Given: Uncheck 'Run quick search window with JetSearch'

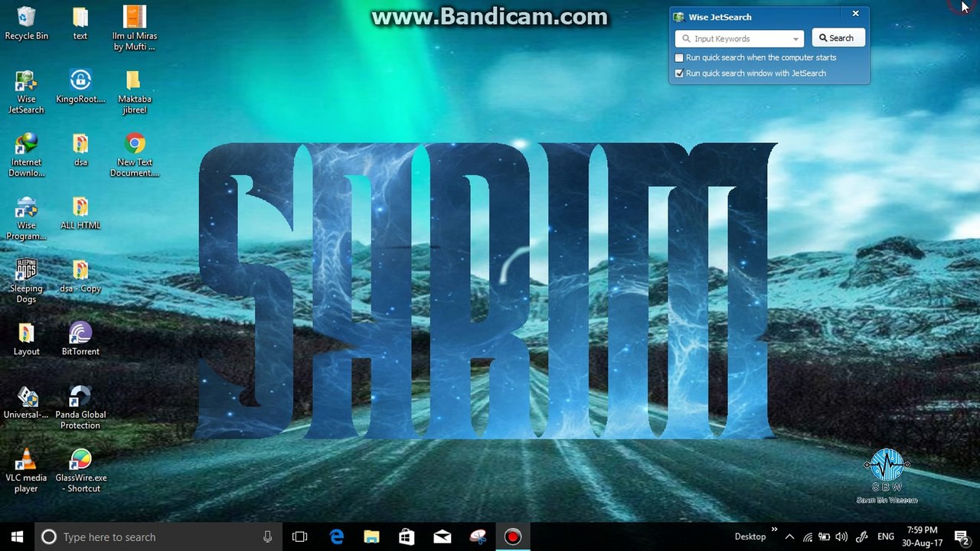Looking at the screenshot, I should click(x=679, y=73).
